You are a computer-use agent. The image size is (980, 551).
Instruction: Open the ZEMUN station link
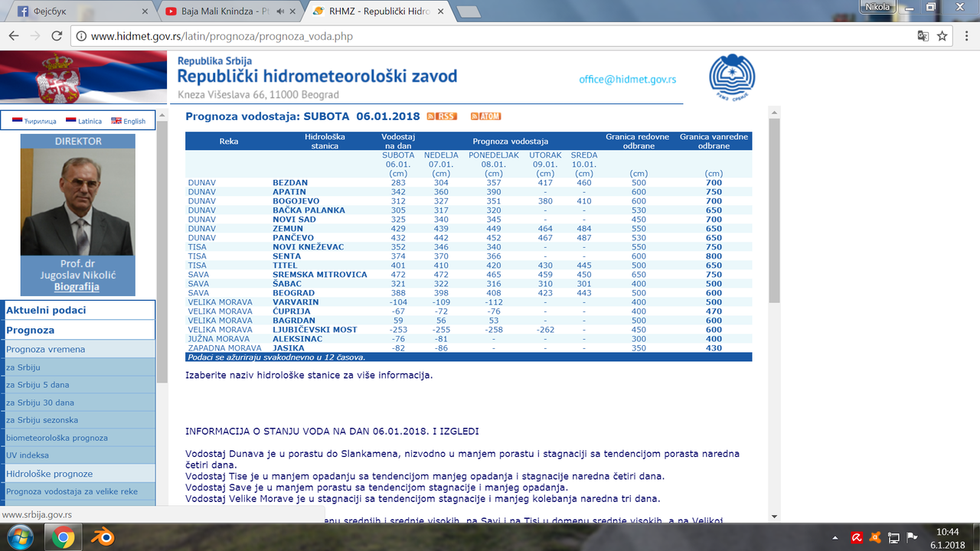tap(288, 229)
